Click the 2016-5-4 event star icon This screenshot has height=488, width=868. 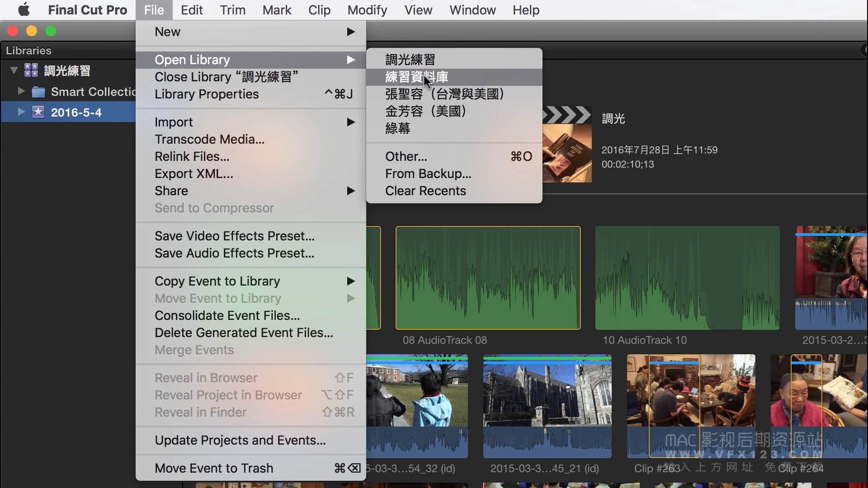(38, 112)
